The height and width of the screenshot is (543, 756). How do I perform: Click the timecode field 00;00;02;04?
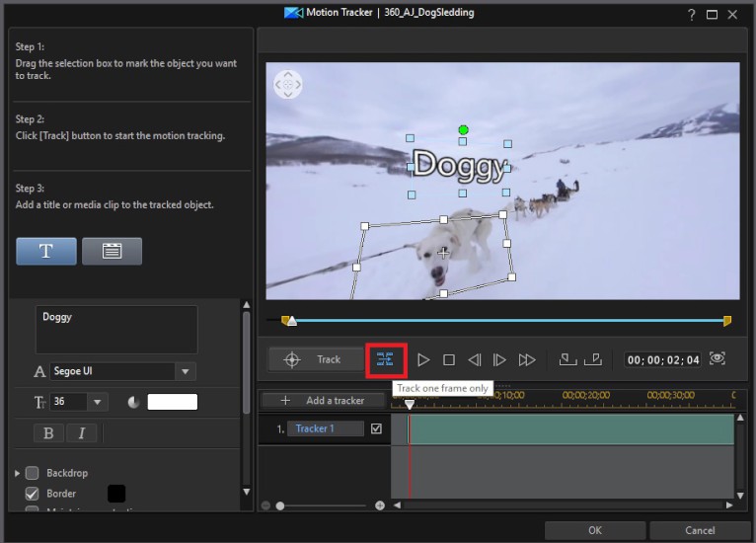click(x=663, y=359)
